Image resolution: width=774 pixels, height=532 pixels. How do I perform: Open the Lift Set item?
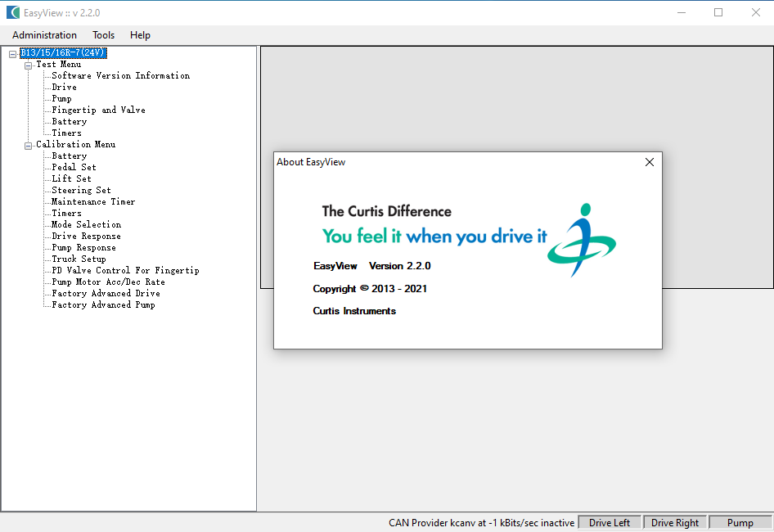tap(71, 178)
